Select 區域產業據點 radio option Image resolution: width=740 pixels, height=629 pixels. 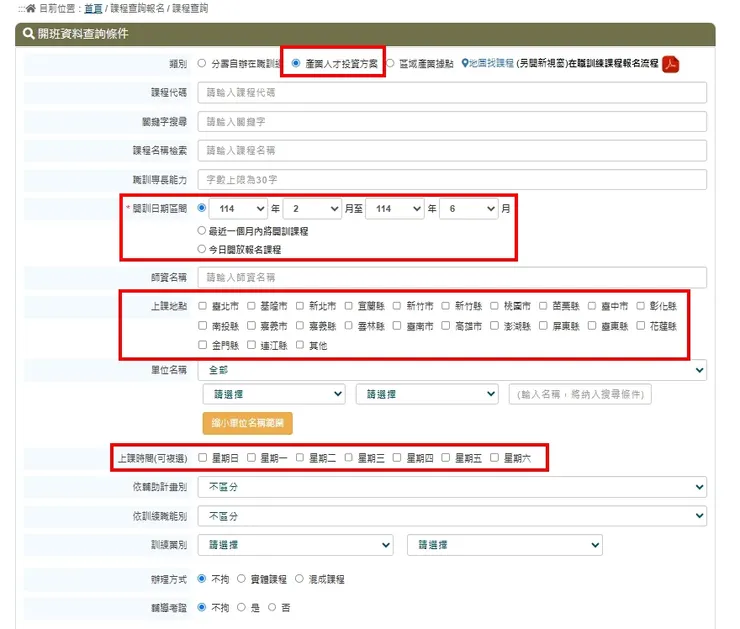point(390,63)
